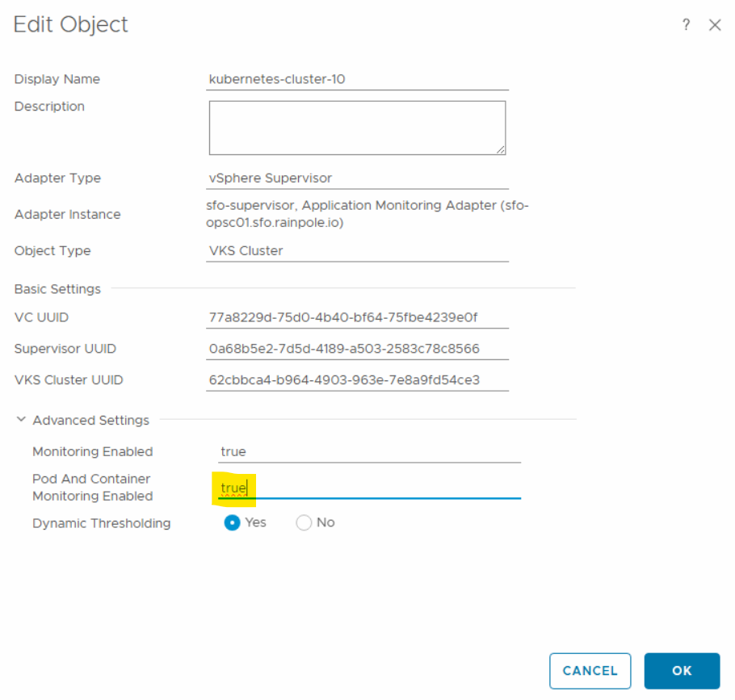Click the Adapter Instance value text
735x700 pixels.
click(367, 214)
